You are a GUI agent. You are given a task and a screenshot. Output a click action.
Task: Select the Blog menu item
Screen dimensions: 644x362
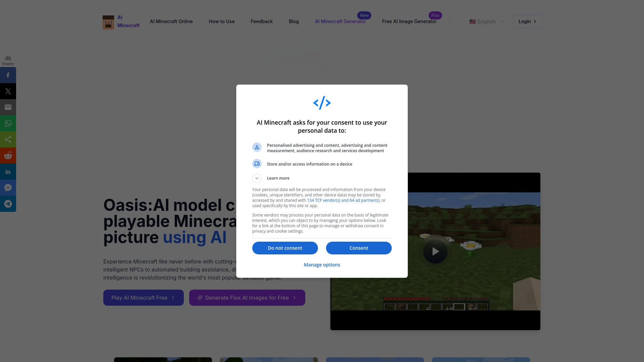[x=294, y=21]
